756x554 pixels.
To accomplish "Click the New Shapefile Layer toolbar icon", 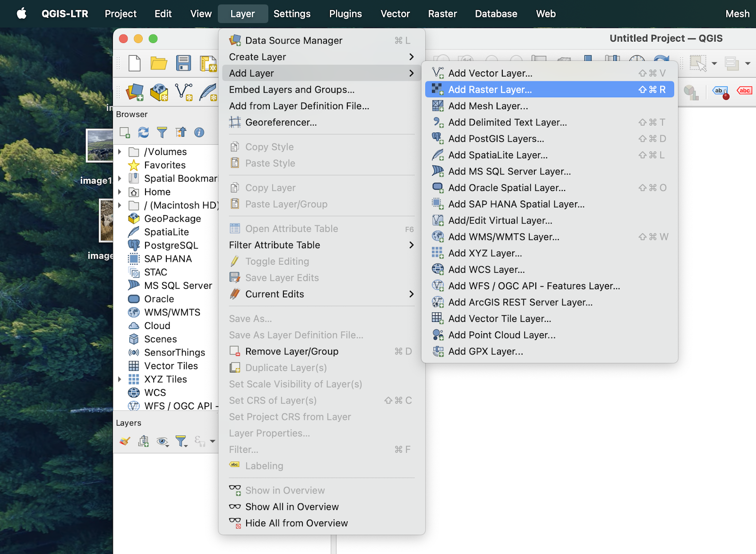I will pyautogui.click(x=183, y=92).
